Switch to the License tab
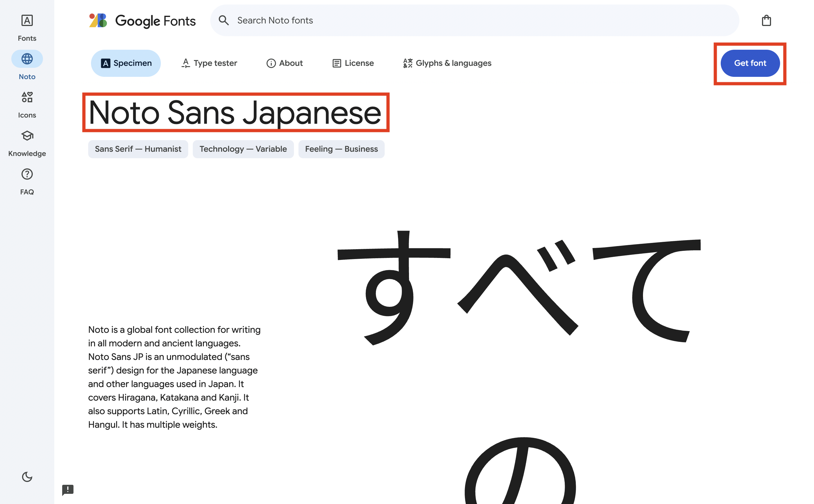 click(353, 63)
